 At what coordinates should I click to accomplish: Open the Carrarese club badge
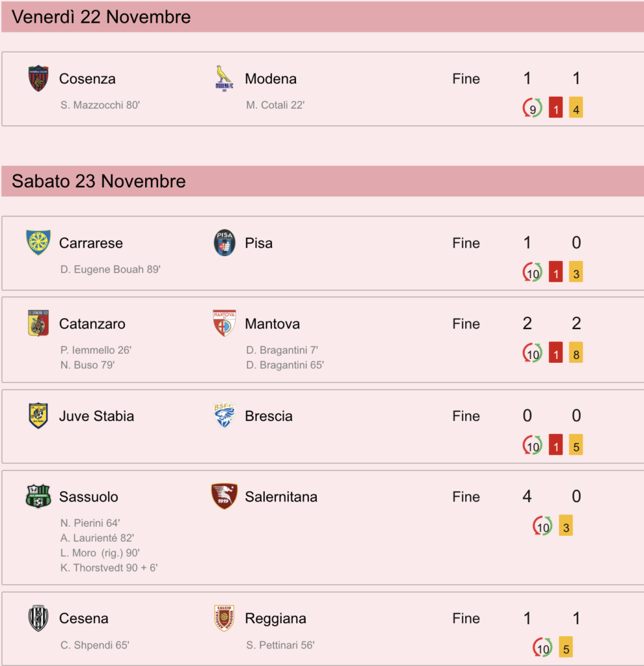tap(38, 243)
